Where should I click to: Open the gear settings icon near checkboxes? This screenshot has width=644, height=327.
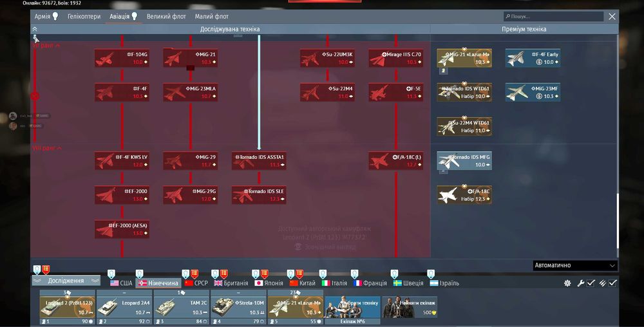click(x=567, y=283)
